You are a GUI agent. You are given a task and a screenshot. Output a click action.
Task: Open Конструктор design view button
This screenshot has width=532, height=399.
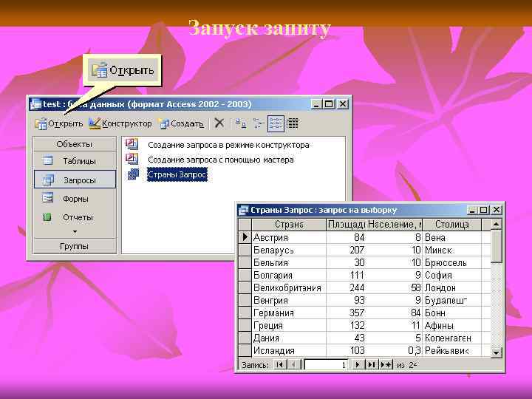coord(120,123)
